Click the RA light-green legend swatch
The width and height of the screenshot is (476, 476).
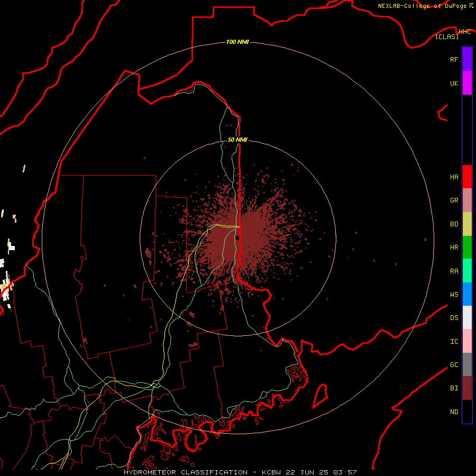click(x=467, y=271)
